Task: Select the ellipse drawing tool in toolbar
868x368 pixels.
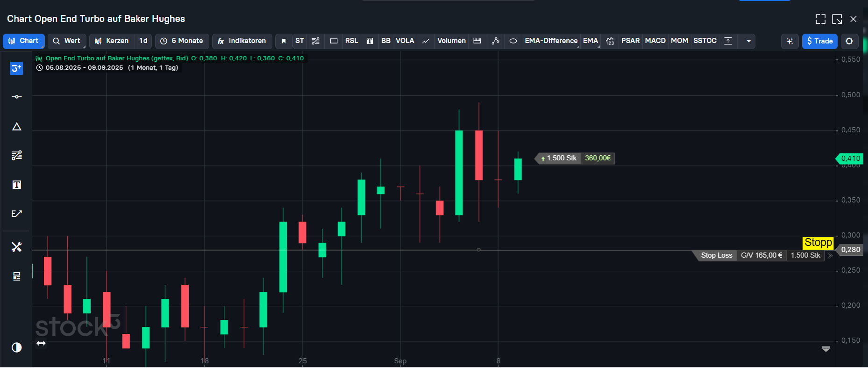Action: (513, 41)
